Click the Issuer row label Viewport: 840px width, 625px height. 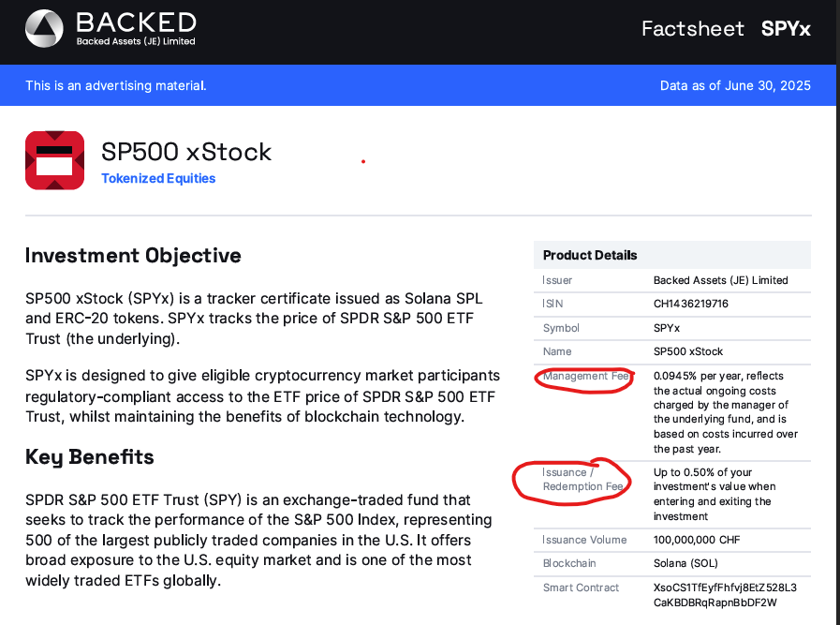[557, 280]
